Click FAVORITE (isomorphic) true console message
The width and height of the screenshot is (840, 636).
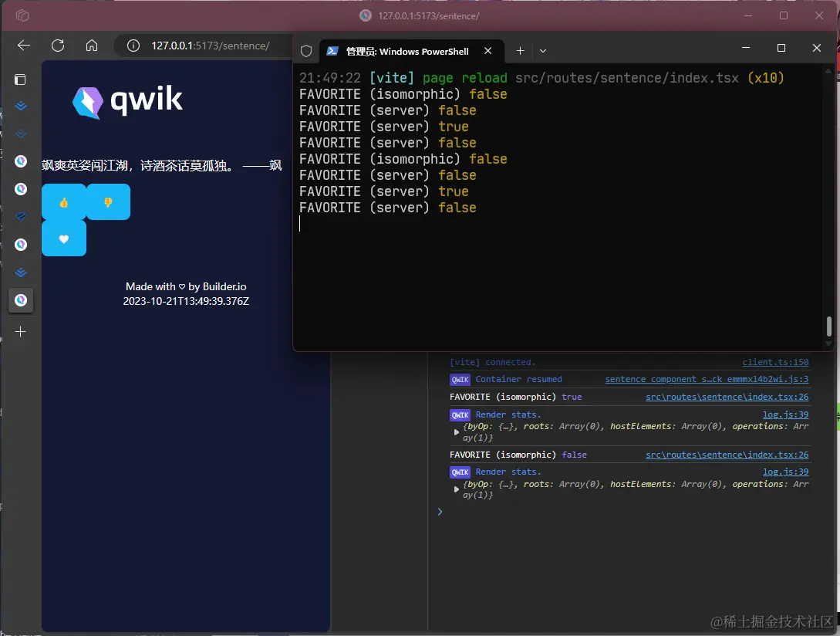tap(515, 397)
